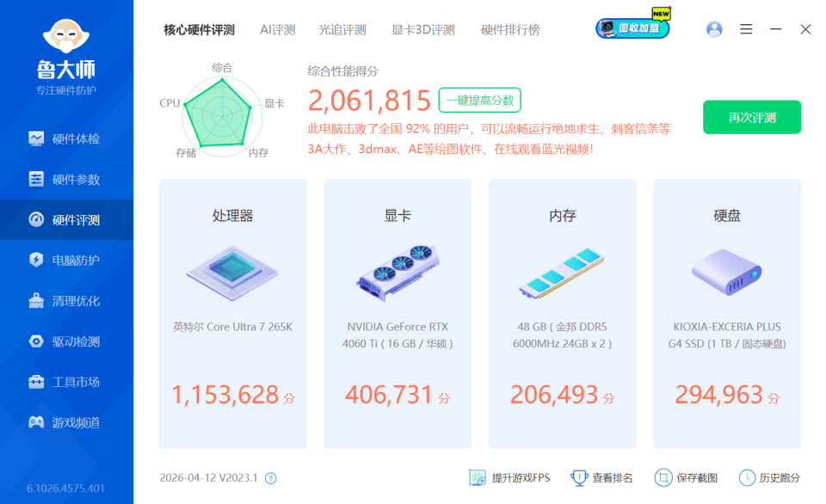Open 驱动检测 in the sidebar
The height and width of the screenshot is (504, 826).
(x=65, y=341)
